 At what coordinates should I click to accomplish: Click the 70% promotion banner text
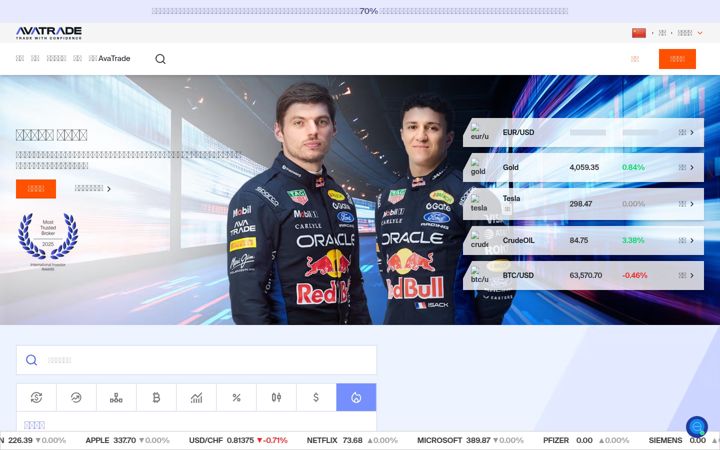click(x=360, y=11)
